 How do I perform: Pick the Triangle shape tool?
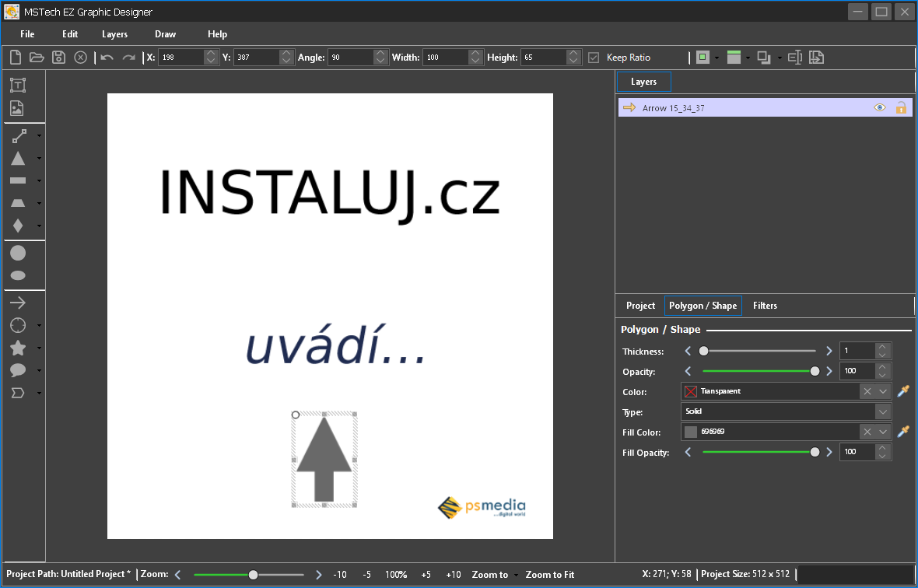[x=18, y=159]
